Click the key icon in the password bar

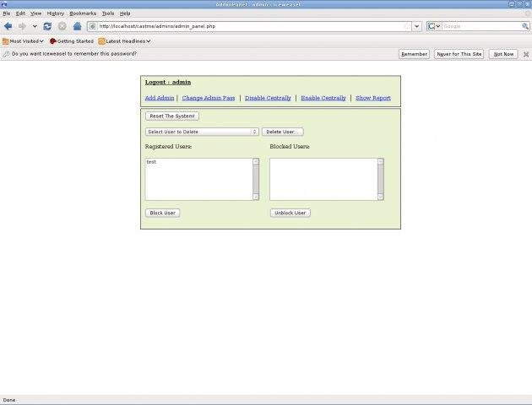[x=6, y=54]
